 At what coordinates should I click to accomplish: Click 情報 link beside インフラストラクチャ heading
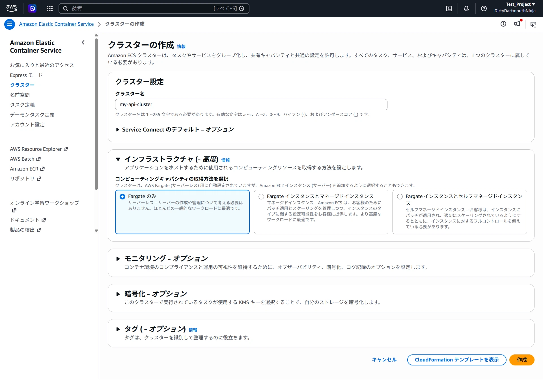tap(225, 160)
